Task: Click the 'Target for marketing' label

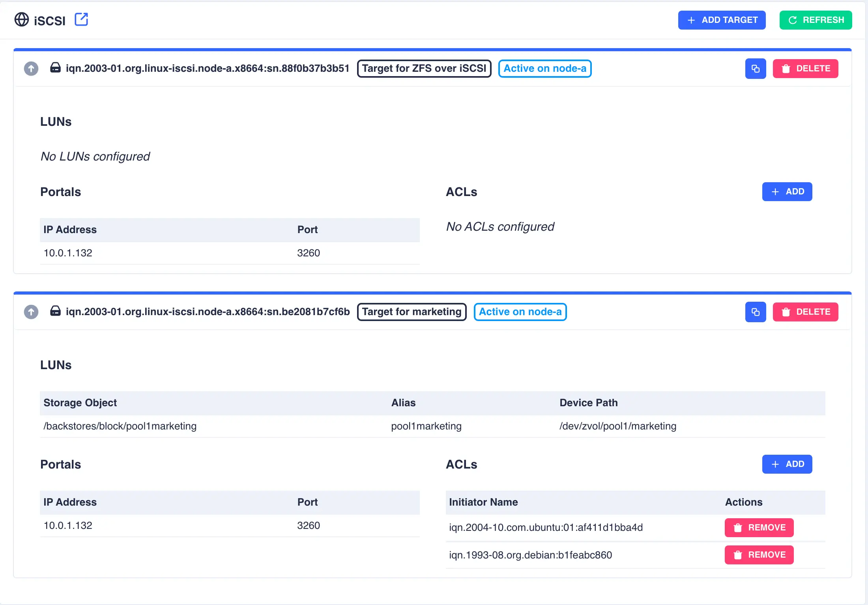Action: (412, 312)
